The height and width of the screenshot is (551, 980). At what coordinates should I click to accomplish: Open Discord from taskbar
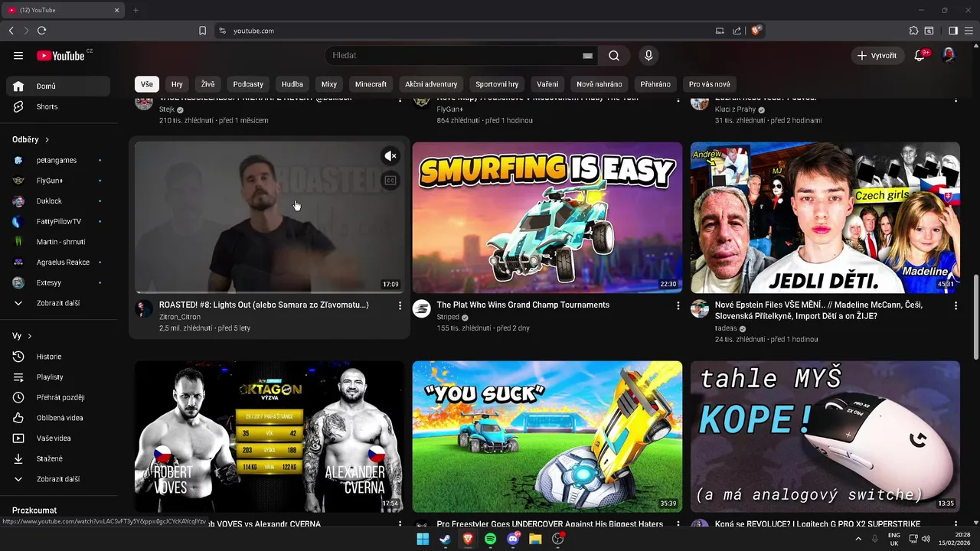coord(512,540)
